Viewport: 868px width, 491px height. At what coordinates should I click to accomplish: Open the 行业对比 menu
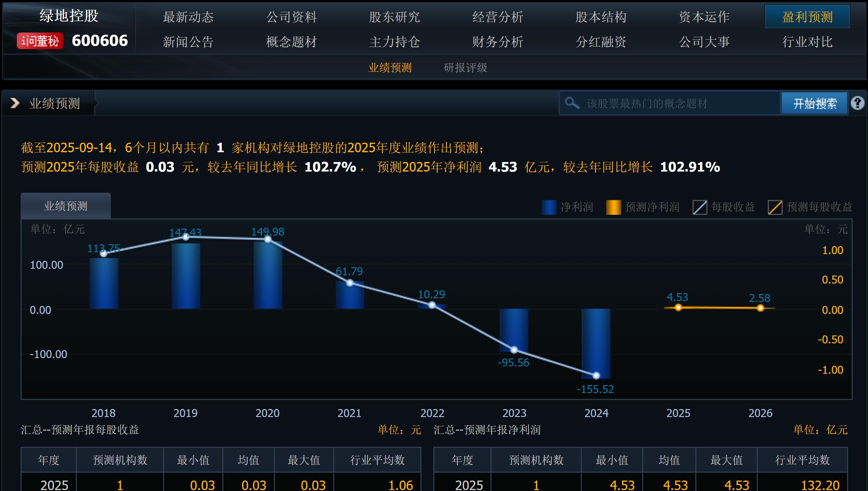pos(807,42)
